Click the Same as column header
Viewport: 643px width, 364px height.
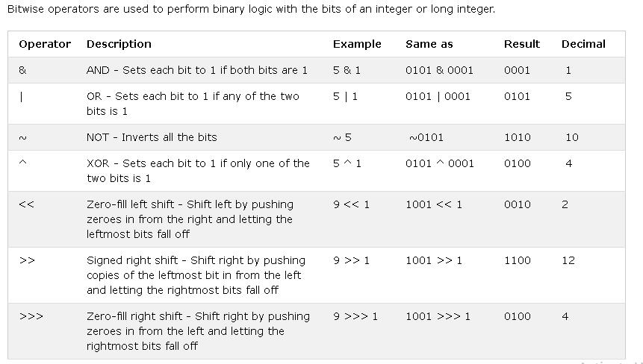(x=429, y=44)
